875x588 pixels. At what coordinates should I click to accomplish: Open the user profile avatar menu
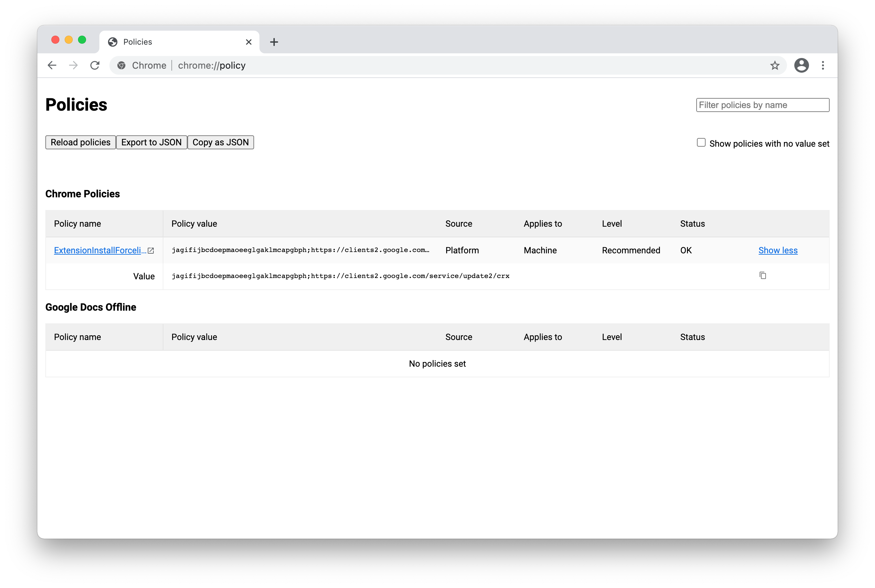801,65
